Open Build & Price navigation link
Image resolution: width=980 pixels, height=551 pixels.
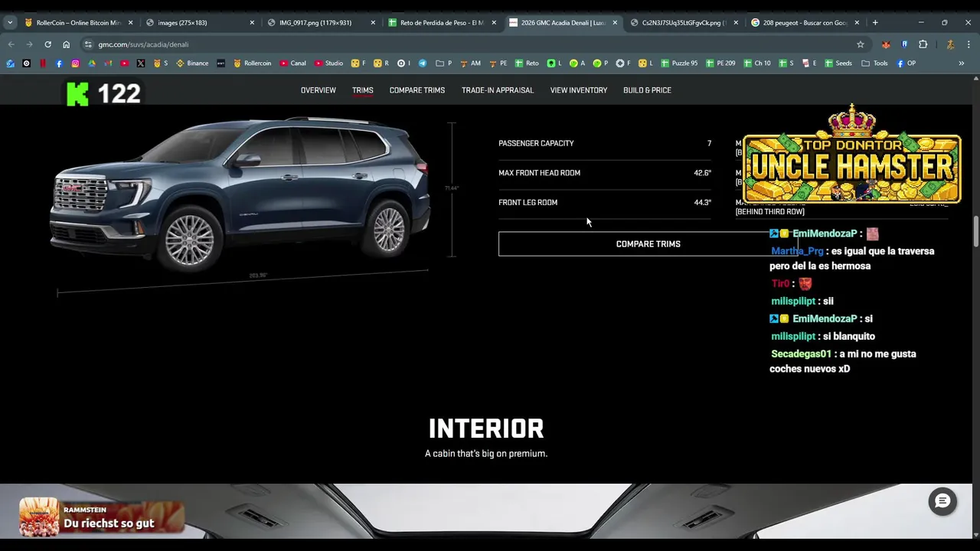tap(647, 90)
